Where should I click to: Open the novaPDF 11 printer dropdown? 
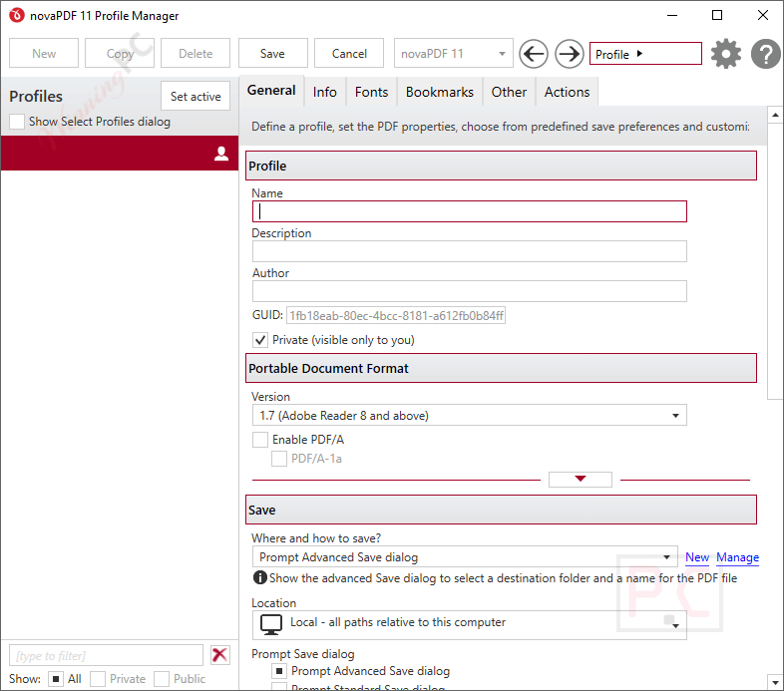tap(454, 53)
